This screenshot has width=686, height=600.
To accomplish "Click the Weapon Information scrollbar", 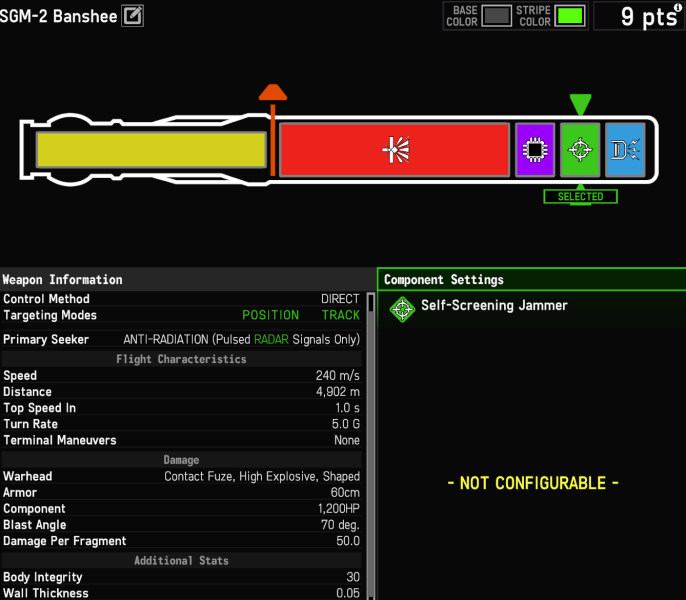I will tap(371, 446).
